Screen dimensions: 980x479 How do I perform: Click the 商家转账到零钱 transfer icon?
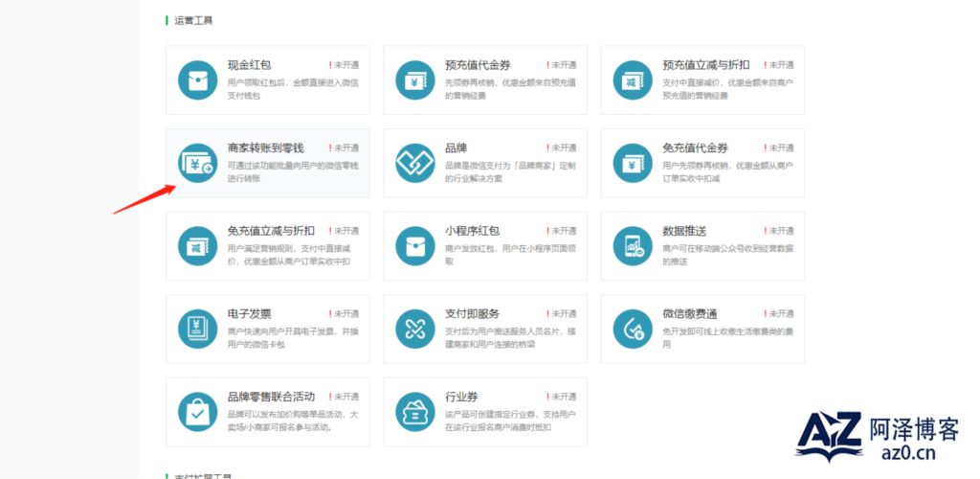[197, 163]
